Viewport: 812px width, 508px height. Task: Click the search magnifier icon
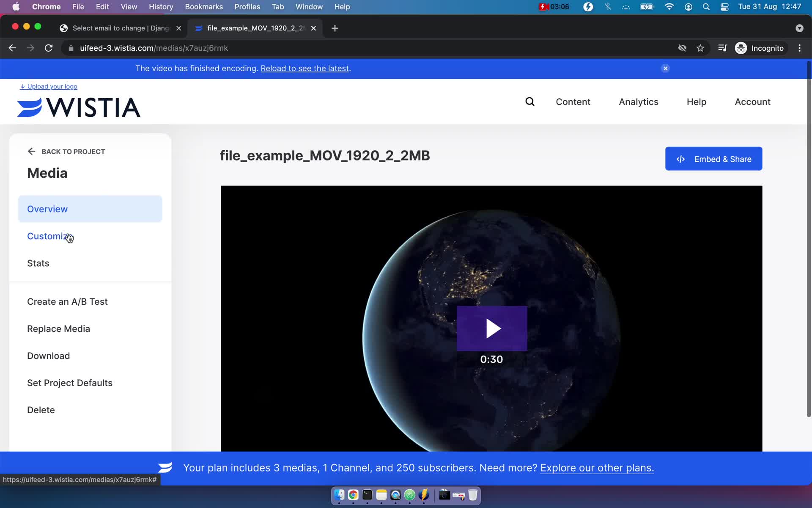pyautogui.click(x=530, y=102)
